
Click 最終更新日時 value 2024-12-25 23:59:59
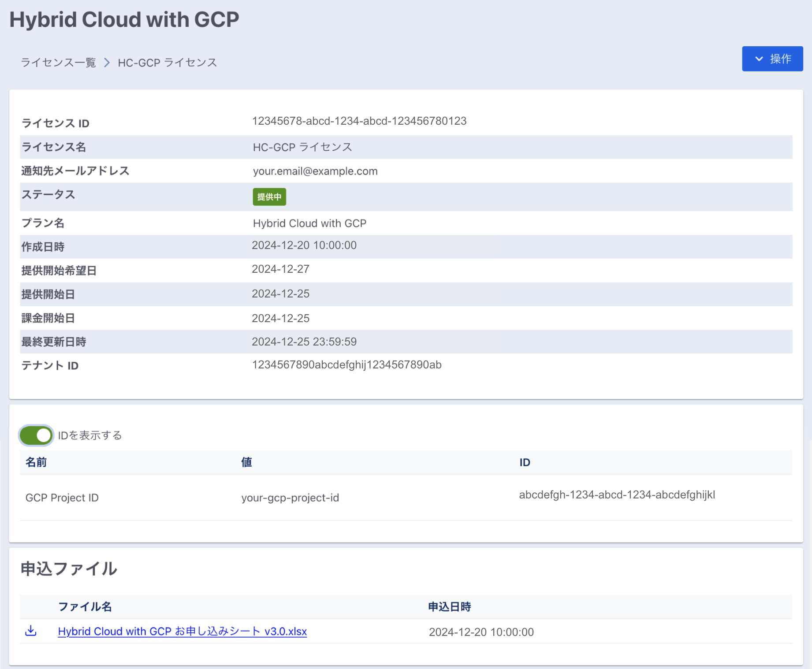[304, 342]
